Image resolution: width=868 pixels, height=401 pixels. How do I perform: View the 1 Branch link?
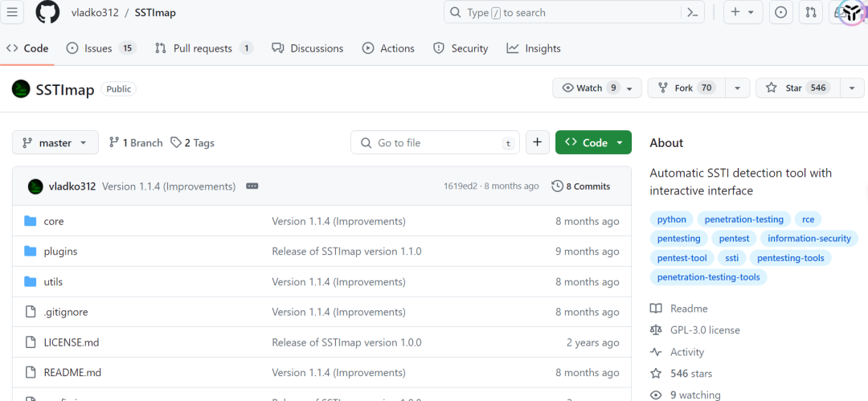pyautogui.click(x=136, y=143)
